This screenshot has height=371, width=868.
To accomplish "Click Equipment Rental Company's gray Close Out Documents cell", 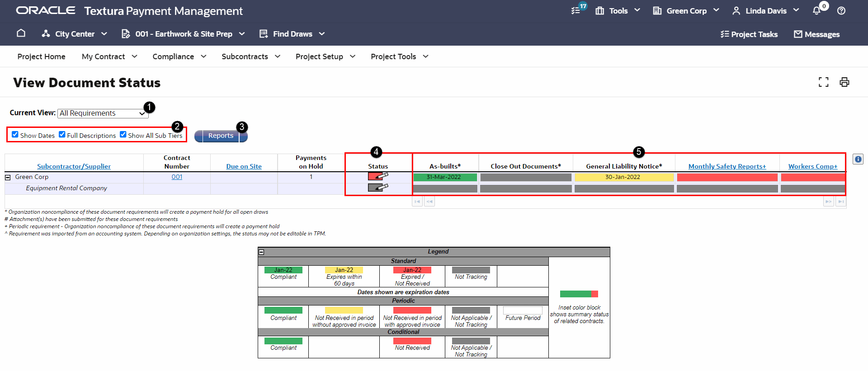I will point(526,188).
